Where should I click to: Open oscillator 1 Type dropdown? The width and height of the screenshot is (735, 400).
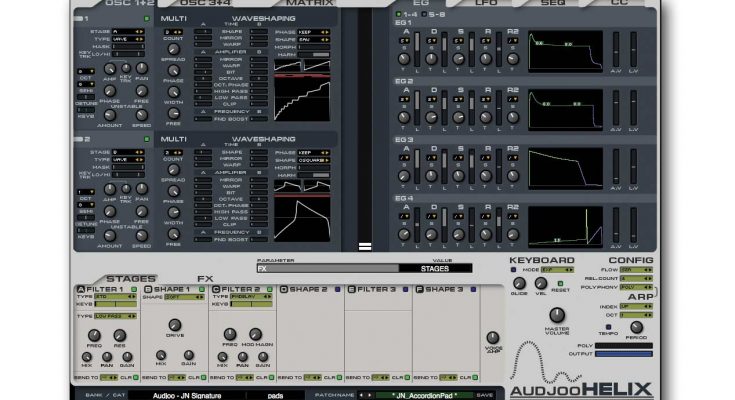[130, 38]
